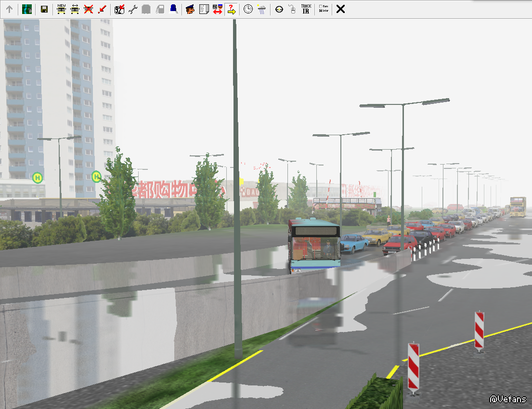Delete current bus with red X bus icon
The width and height of the screenshot is (532, 409).
pyautogui.click(x=89, y=9)
